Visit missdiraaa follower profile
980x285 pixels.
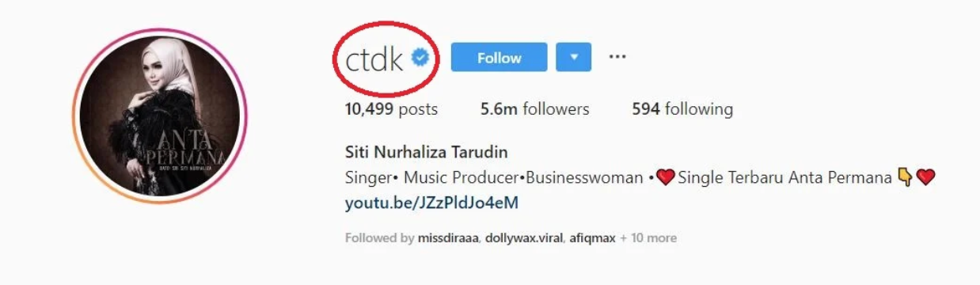point(448,237)
